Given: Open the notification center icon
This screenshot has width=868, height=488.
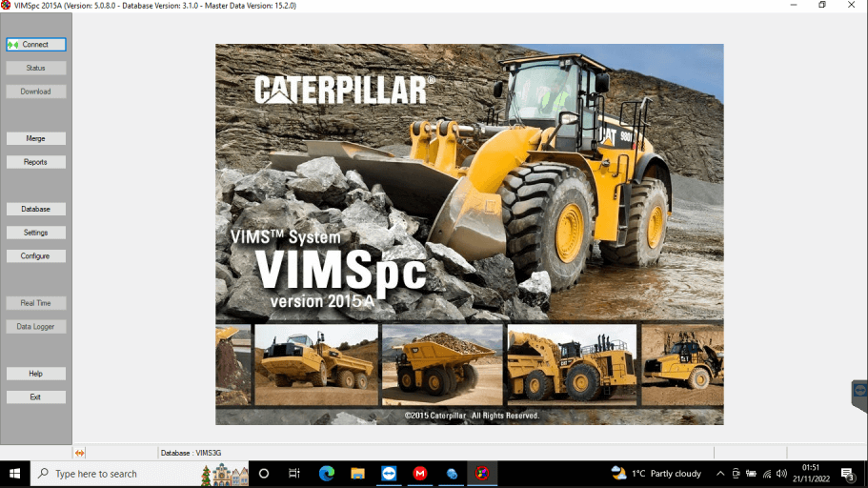Looking at the screenshot, I should click(x=847, y=474).
